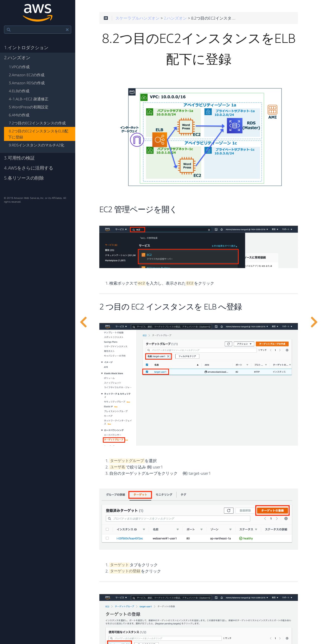Go to next page with right arrow
This screenshot has width=322, height=644.
[314, 322]
